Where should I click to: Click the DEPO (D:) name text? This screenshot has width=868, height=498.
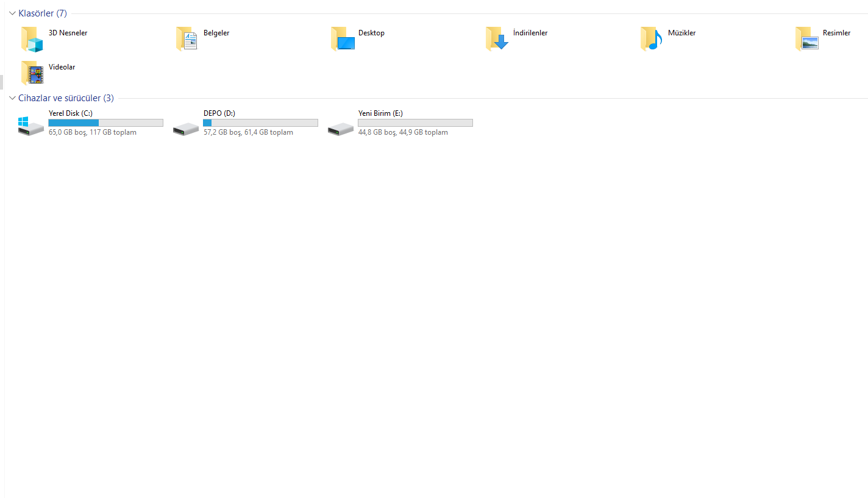coord(219,113)
